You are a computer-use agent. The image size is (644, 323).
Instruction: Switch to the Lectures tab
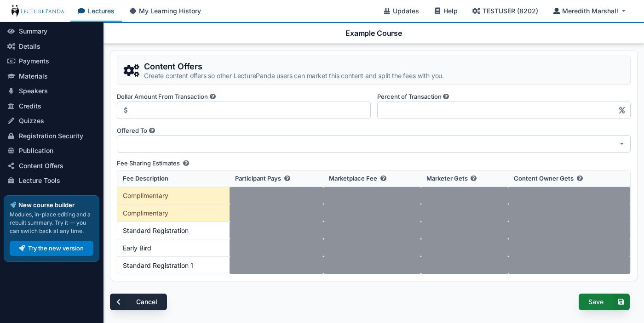[x=96, y=11]
